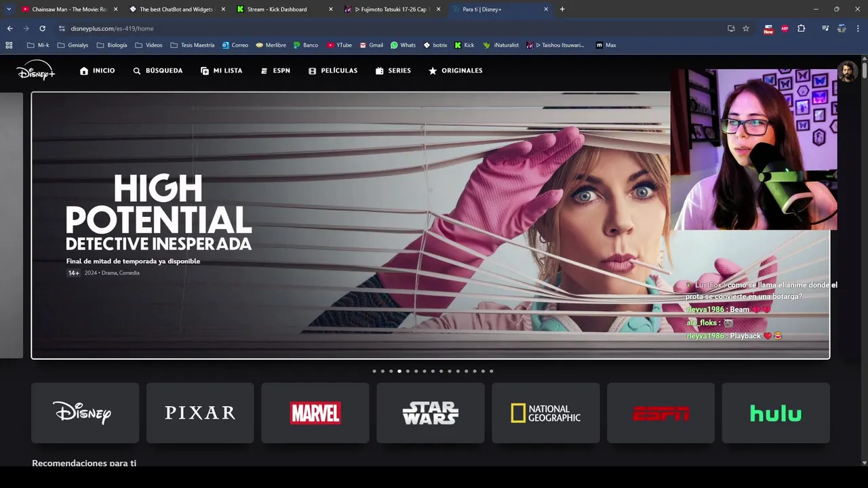Open PELÍCULAS section
868x488 pixels.
tap(333, 70)
